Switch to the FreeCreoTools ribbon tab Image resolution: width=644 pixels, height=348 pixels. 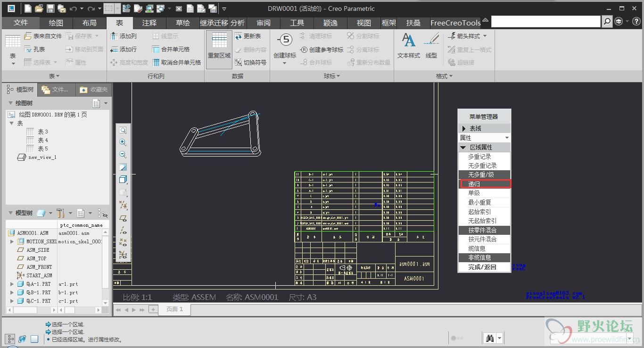(x=455, y=23)
